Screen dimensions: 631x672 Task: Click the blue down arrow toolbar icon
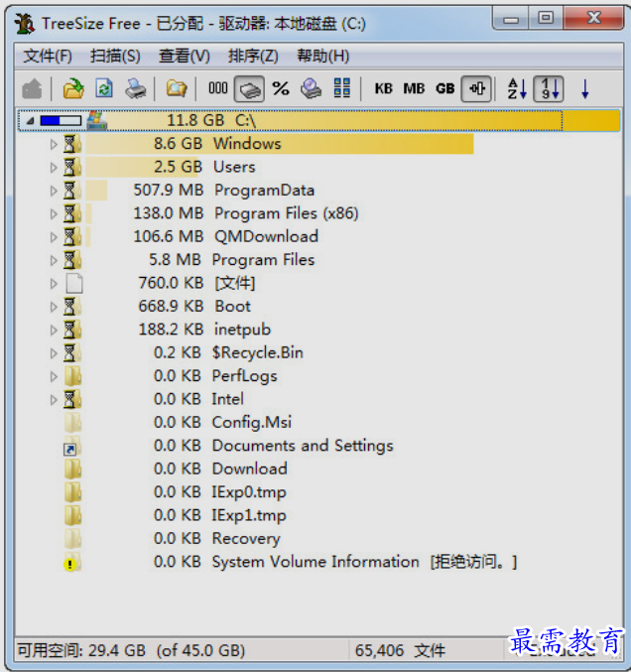(x=585, y=89)
